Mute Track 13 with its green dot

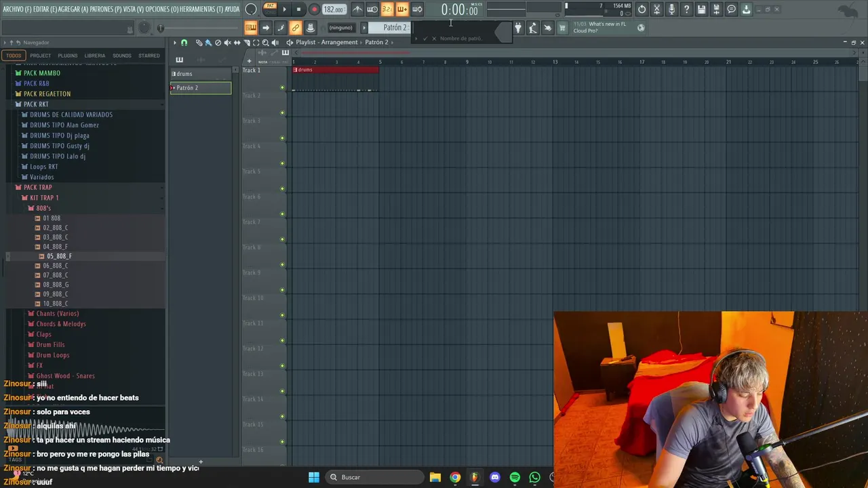coord(282,391)
